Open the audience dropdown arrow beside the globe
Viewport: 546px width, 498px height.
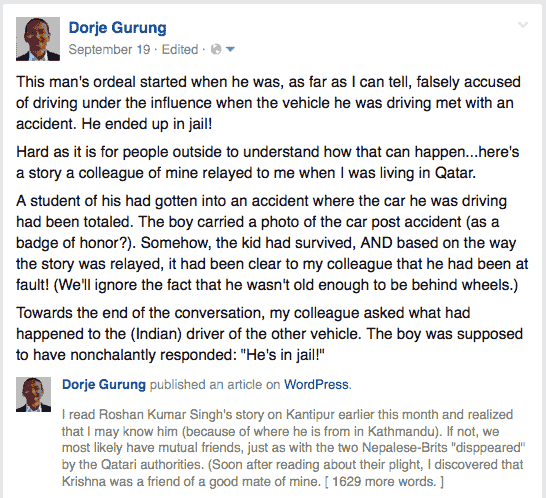[230, 49]
